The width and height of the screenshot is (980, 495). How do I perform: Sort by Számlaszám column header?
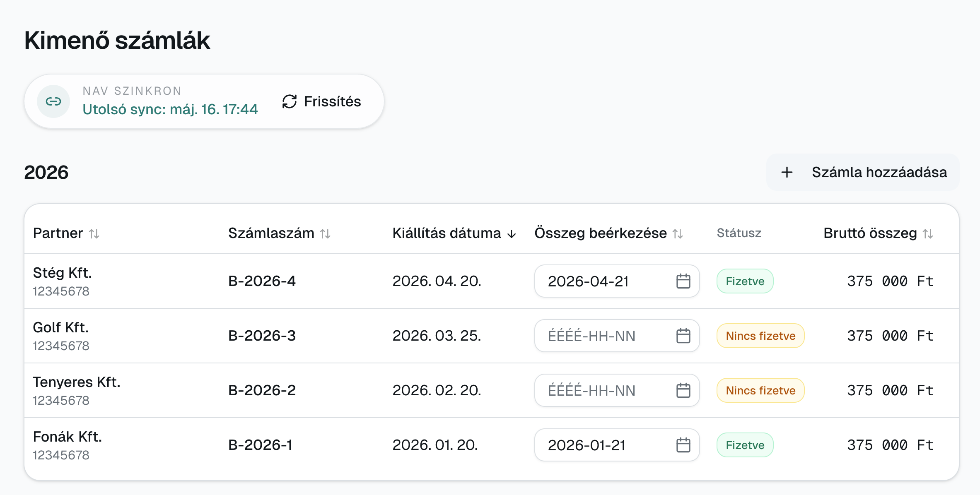tap(280, 233)
